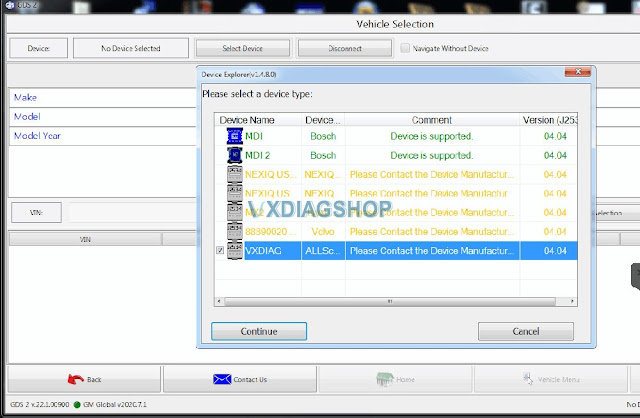Image resolution: width=640 pixels, height=418 pixels.
Task: Click the Make field row
Action: (x=103, y=98)
